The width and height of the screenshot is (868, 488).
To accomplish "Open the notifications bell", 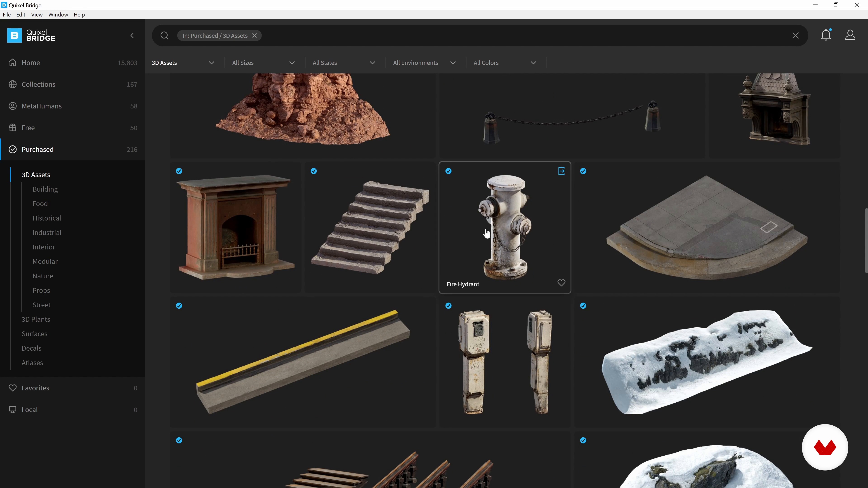I will point(826,35).
